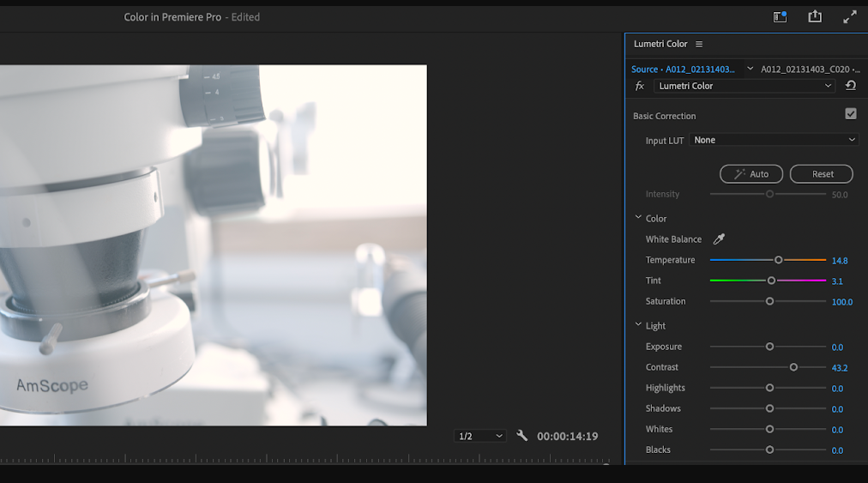868x483 pixels.
Task: Click the timecode 00:00:14:19
Action: click(x=568, y=437)
